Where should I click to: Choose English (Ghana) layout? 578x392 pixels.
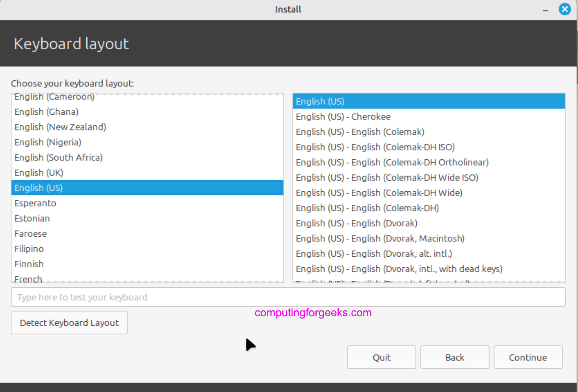click(x=46, y=112)
